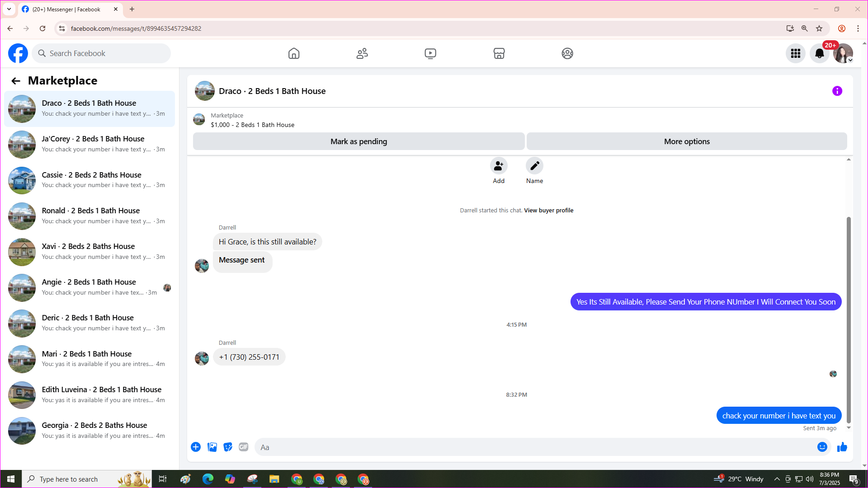
Task: Attach a photo using image icon
Action: 212,447
